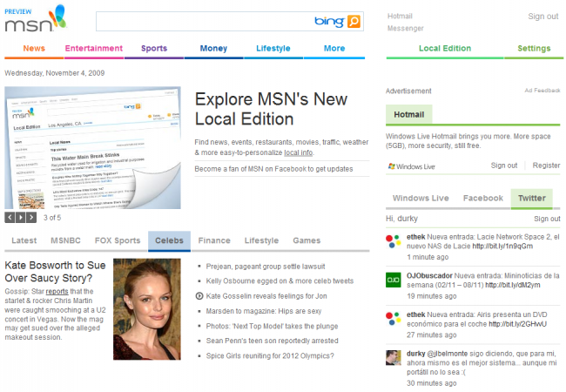Click the orange Bing search magnifier button
This screenshot has width=566, height=392.
[354, 21]
